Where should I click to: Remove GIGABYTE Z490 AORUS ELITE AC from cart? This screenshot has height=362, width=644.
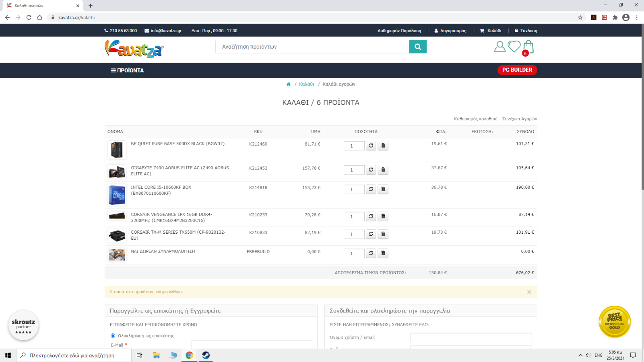pyautogui.click(x=383, y=170)
